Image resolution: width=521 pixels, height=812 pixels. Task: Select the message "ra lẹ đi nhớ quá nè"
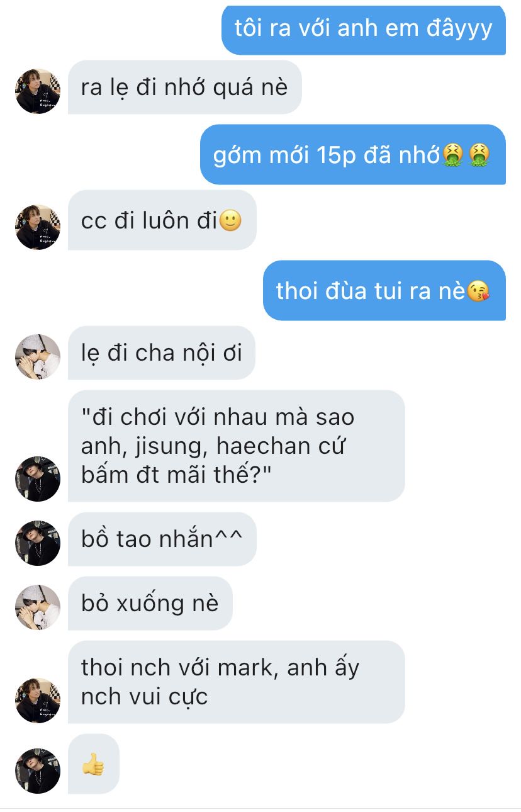[x=184, y=87]
